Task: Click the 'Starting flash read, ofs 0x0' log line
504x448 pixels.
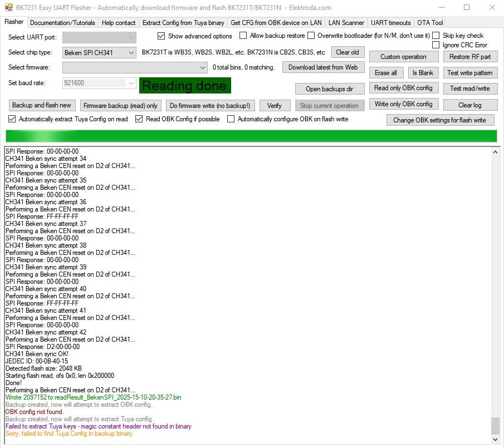Action: (x=60, y=376)
